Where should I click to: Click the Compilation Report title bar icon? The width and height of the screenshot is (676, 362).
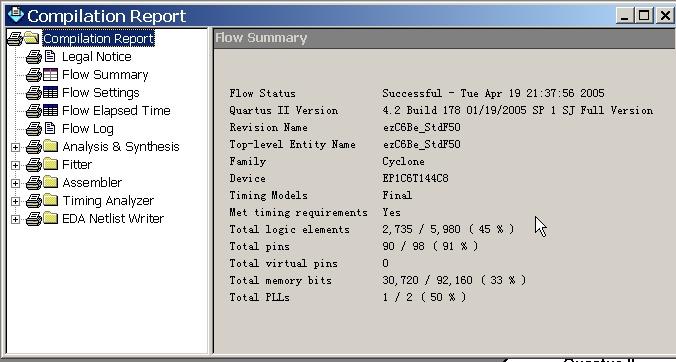pos(16,15)
